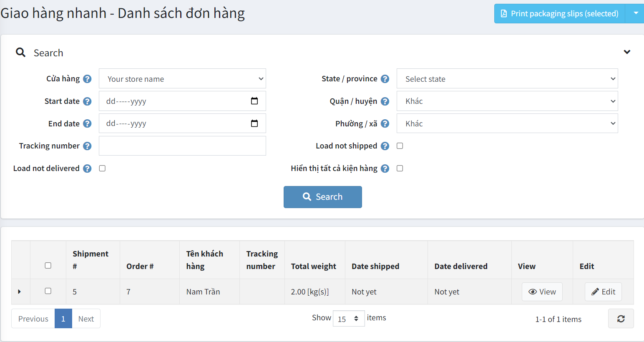This screenshot has height=342, width=644.
Task: Select the checkbox for shipment 5 row
Action: [x=48, y=291]
